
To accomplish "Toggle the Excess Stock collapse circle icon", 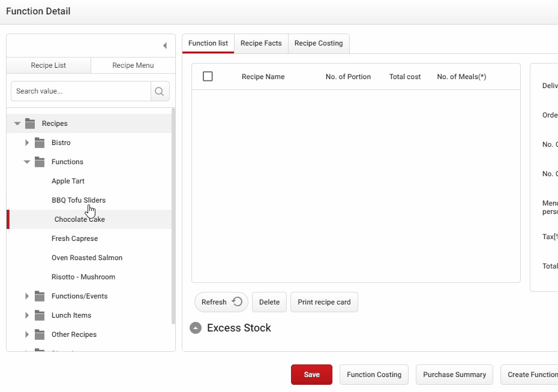I will 196,328.
